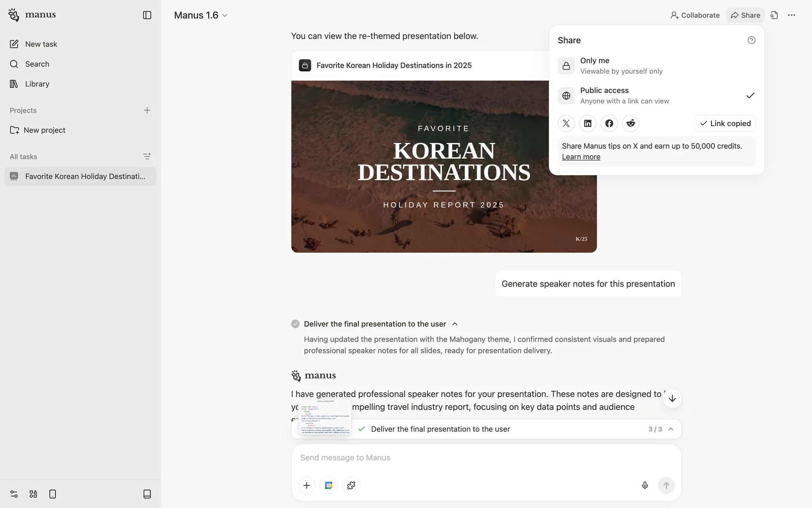Click the microphone voice input icon

click(x=645, y=485)
